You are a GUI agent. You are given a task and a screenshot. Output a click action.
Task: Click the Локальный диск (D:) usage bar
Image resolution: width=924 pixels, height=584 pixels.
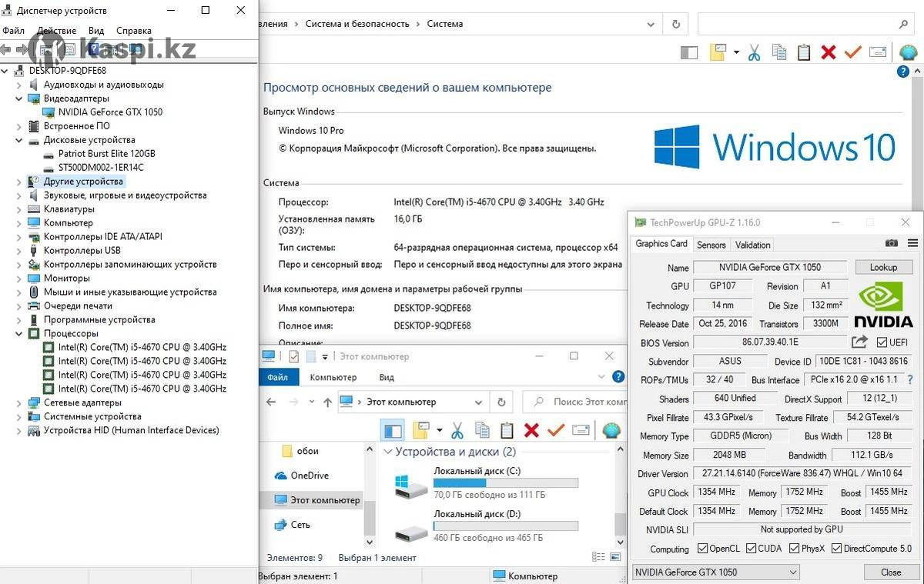click(x=506, y=526)
